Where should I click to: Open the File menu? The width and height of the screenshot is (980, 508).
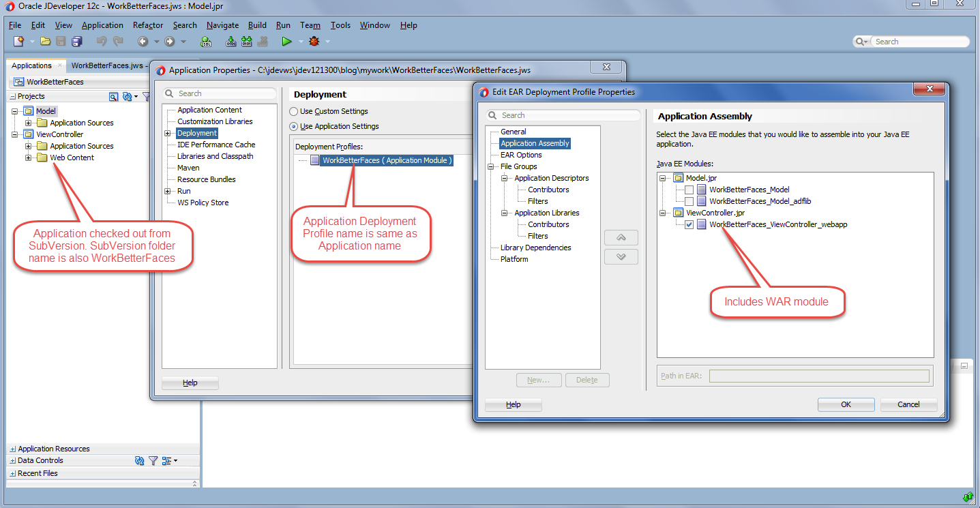15,25
